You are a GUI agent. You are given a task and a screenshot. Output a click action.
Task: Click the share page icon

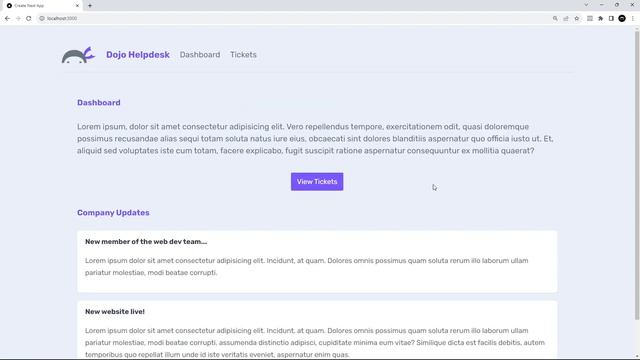[566, 18]
